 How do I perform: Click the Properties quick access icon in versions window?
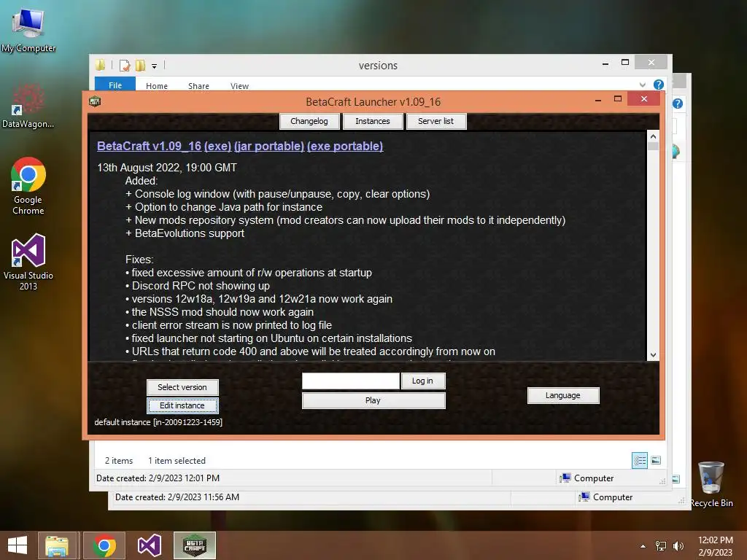point(125,65)
